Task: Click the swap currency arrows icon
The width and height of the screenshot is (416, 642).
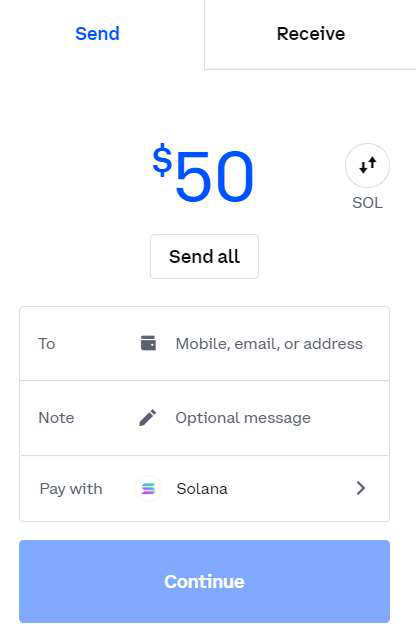Action: 367,165
